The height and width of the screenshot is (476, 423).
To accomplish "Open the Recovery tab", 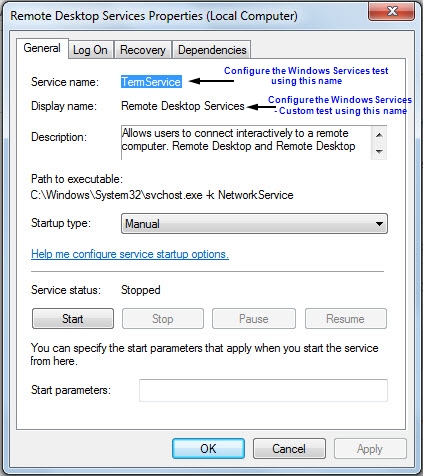I will [x=143, y=50].
